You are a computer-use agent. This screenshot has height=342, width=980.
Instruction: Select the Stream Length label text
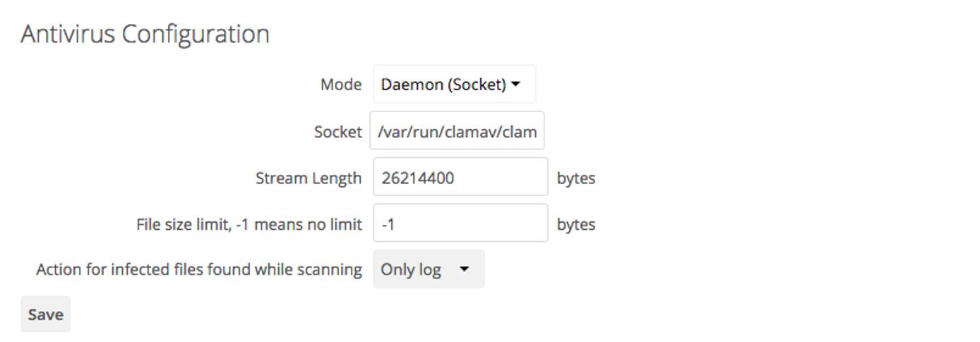coord(308,178)
